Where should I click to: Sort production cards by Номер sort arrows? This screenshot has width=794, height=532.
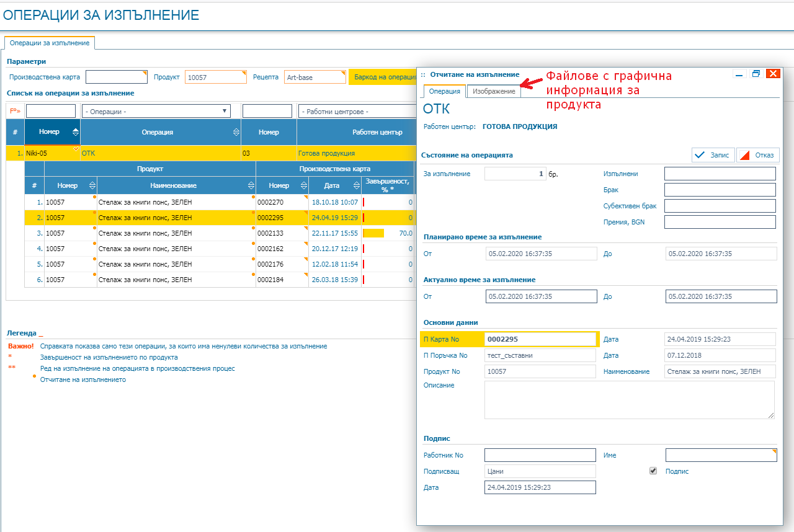304,185
